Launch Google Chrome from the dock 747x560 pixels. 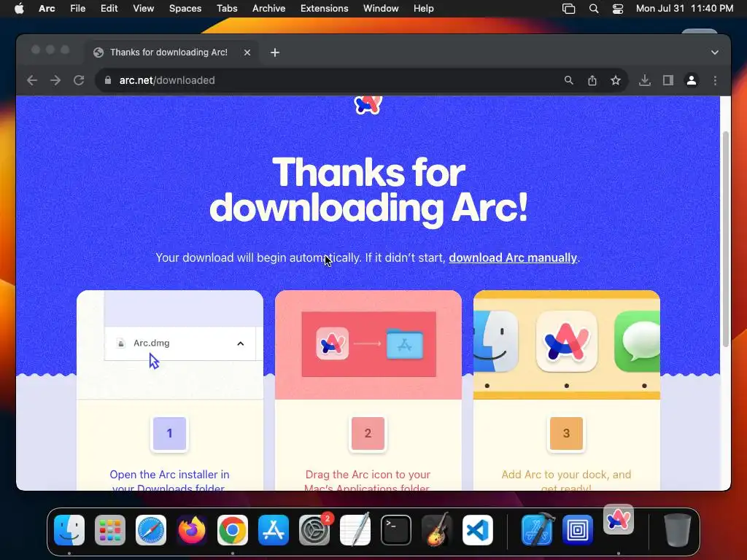point(233,530)
